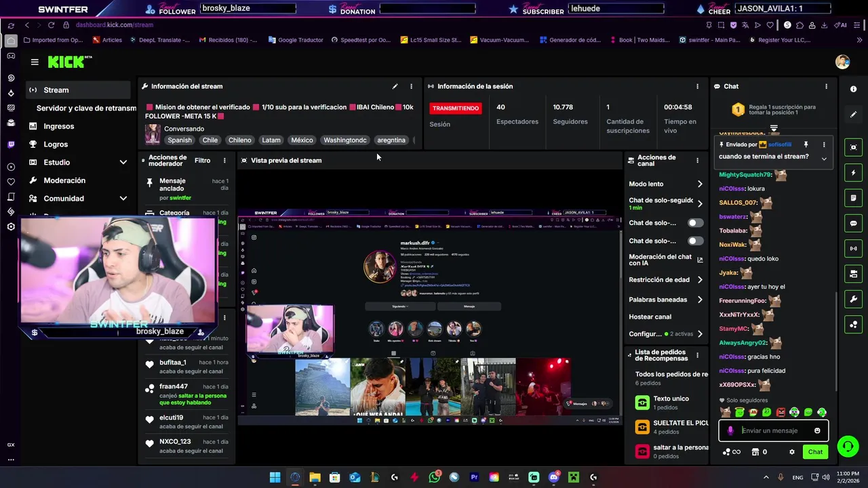The height and width of the screenshot is (488, 868).
Task: Open the user profile avatar
Action: (x=842, y=62)
